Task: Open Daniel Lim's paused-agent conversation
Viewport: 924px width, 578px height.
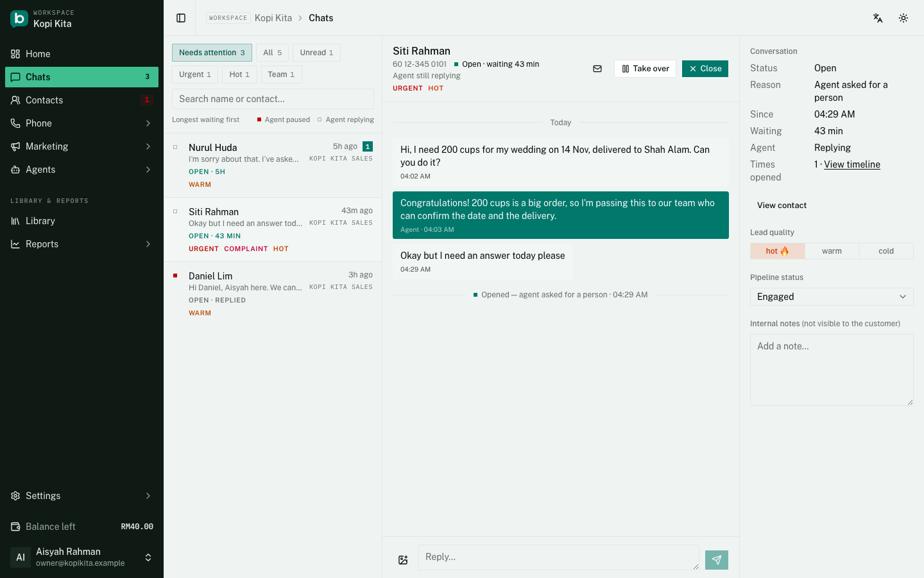Action: coord(273,294)
